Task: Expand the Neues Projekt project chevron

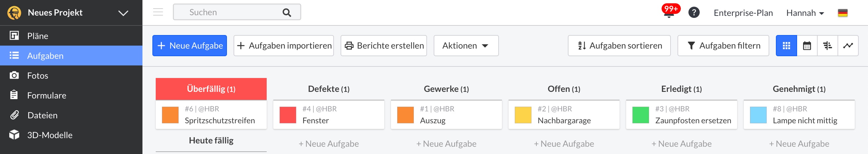Action: 123,13
